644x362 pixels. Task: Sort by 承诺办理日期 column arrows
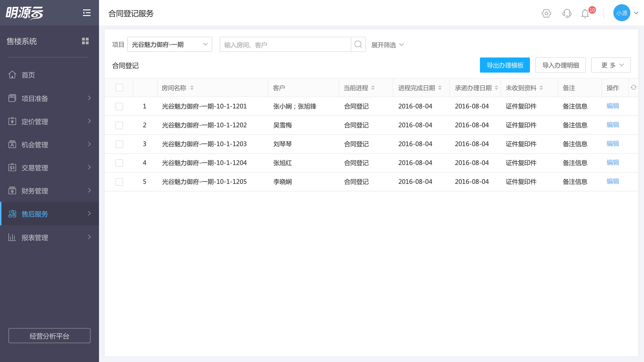tap(496, 88)
